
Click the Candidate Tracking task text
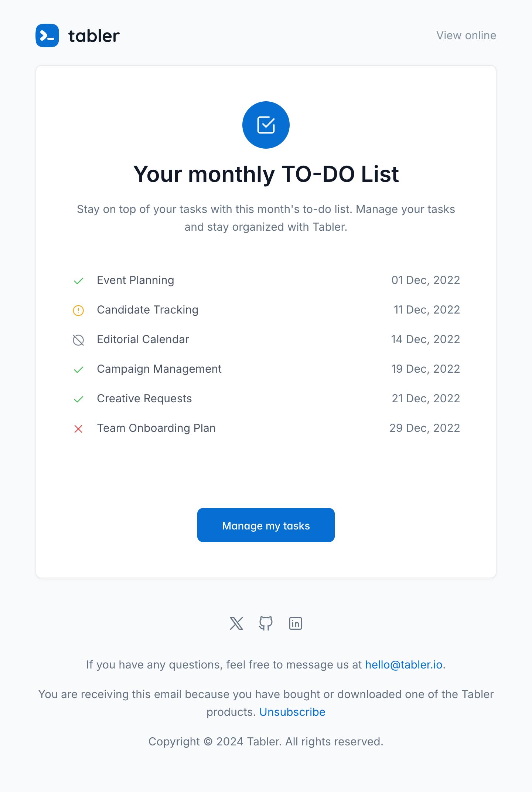point(147,310)
